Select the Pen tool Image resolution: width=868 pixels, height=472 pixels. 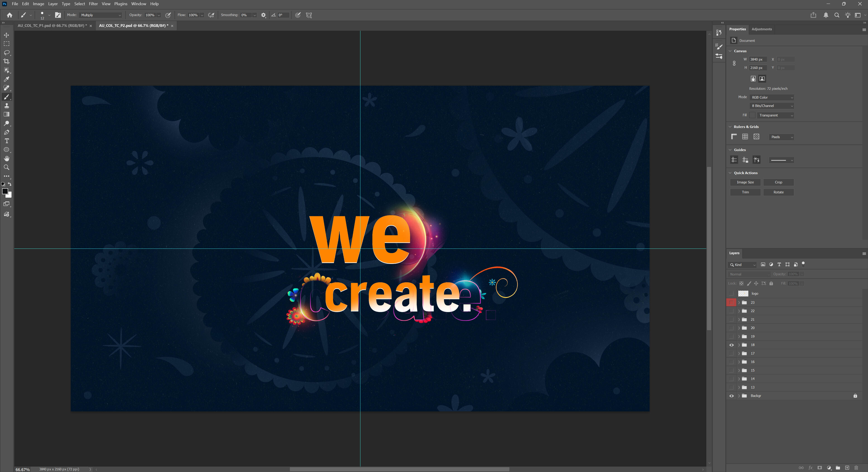(x=6, y=132)
